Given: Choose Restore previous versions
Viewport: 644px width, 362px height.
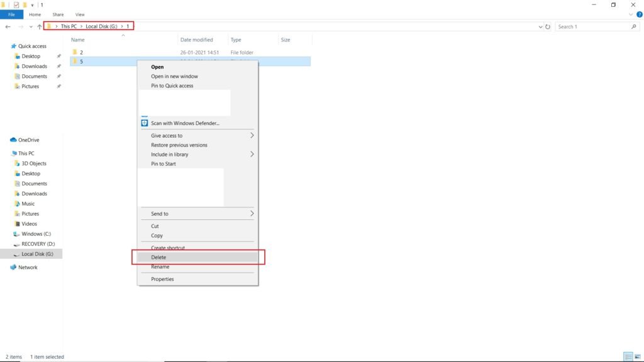Looking at the screenshot, I should point(179,145).
